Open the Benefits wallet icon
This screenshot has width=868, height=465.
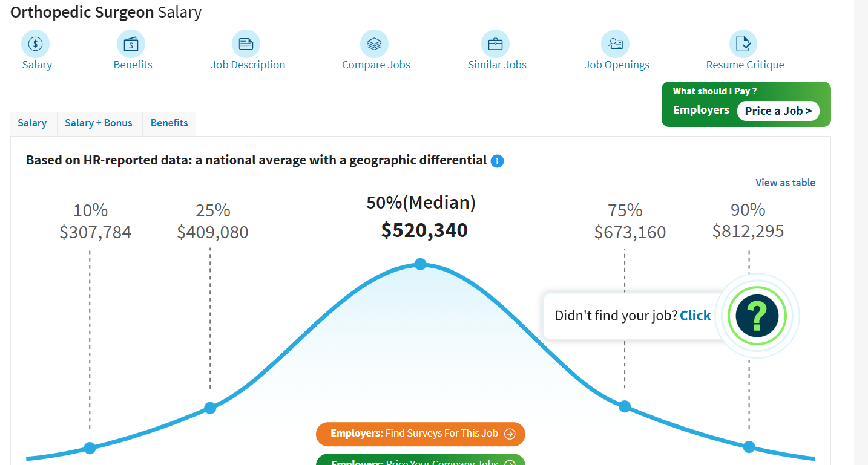(131, 44)
